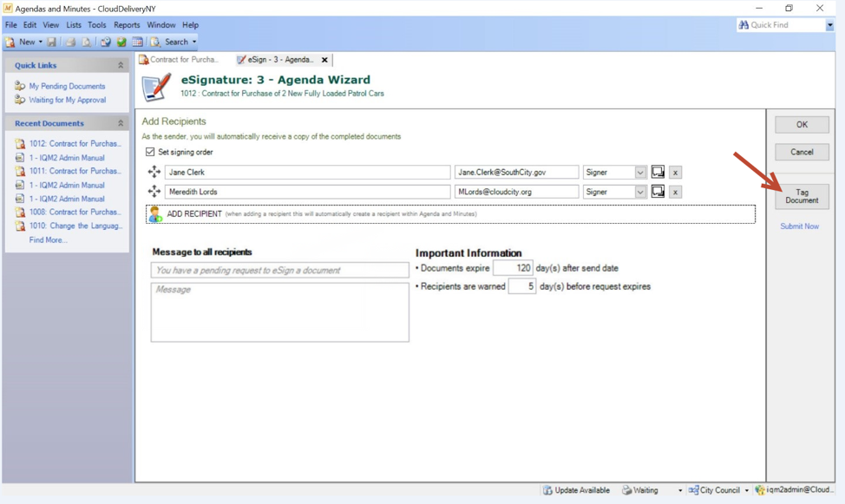Open recent document 1012: Contract for Purchas..

coord(75,143)
